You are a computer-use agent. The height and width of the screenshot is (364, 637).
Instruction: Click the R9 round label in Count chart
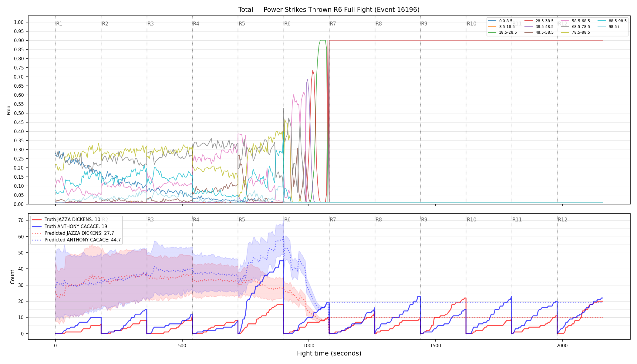(424, 220)
